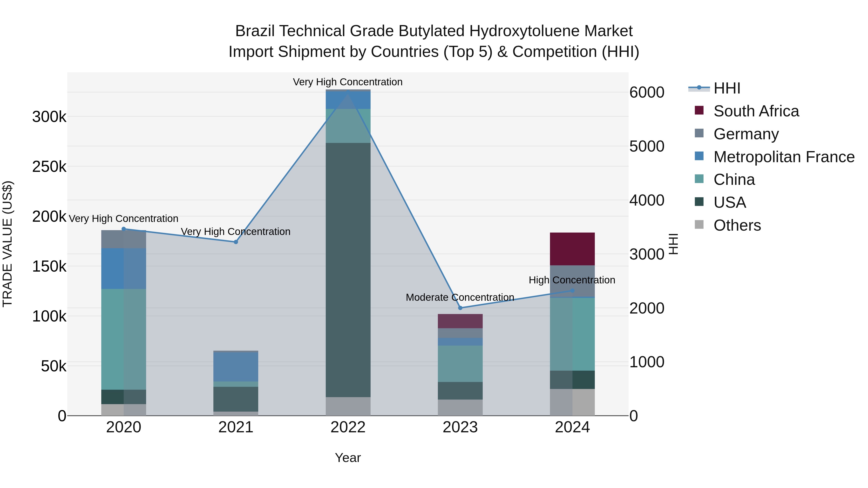Viewport: 868px width, 488px height.
Task: Toggle Germany legend entry
Action: pyautogui.click(x=737, y=134)
